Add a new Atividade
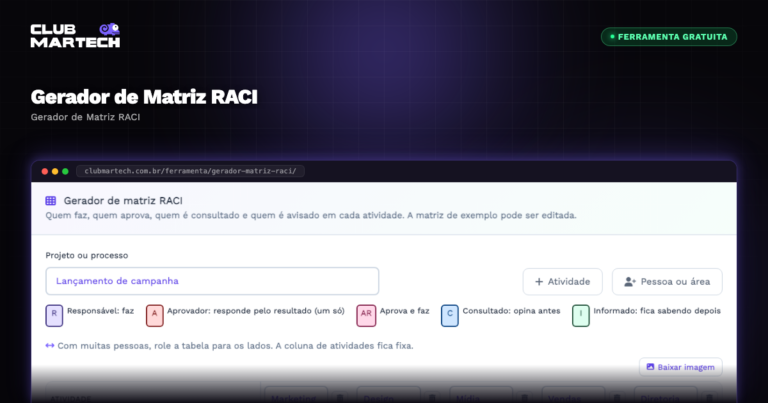This screenshot has width=768, height=403. coord(562,282)
